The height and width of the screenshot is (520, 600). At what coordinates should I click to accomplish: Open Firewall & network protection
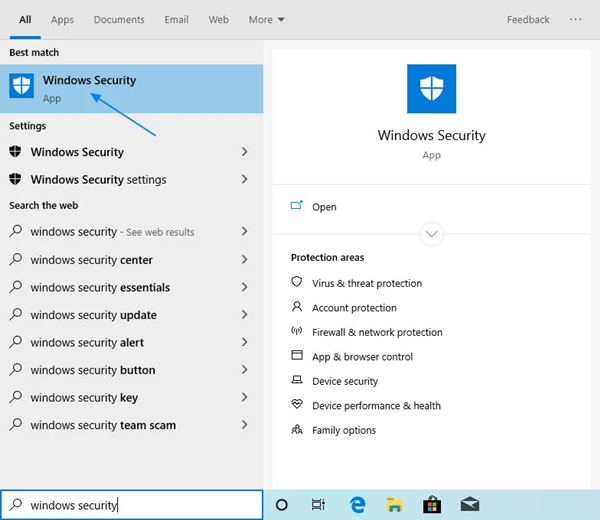coord(376,333)
